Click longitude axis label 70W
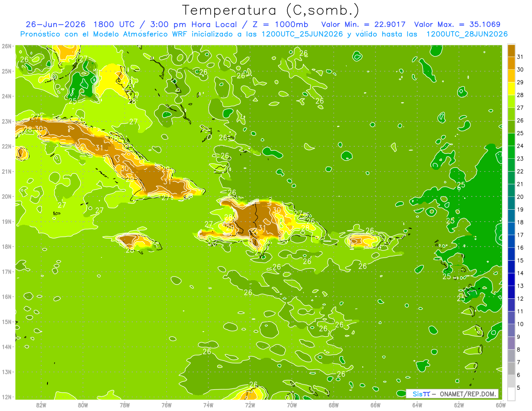532x411 pixels. coord(292,405)
